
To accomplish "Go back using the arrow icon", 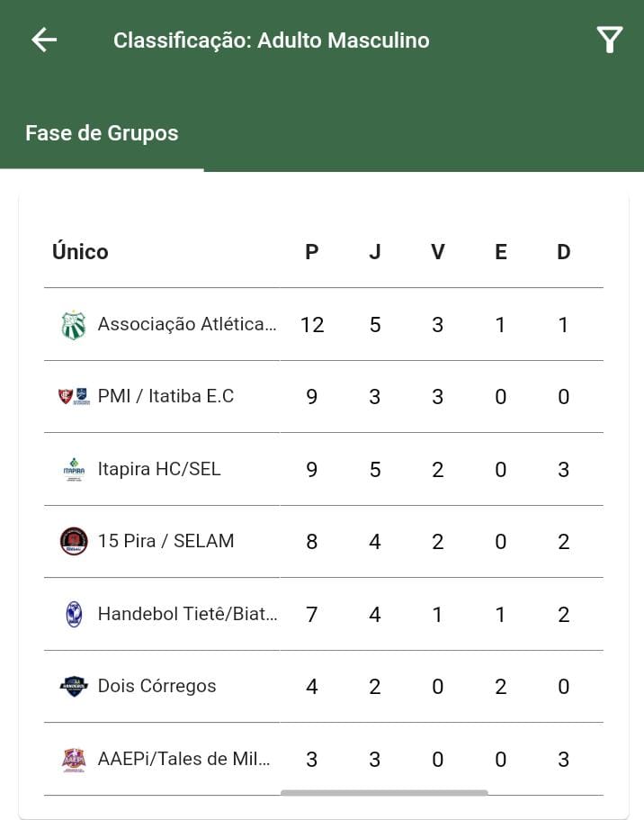I will pyautogui.click(x=44, y=41).
